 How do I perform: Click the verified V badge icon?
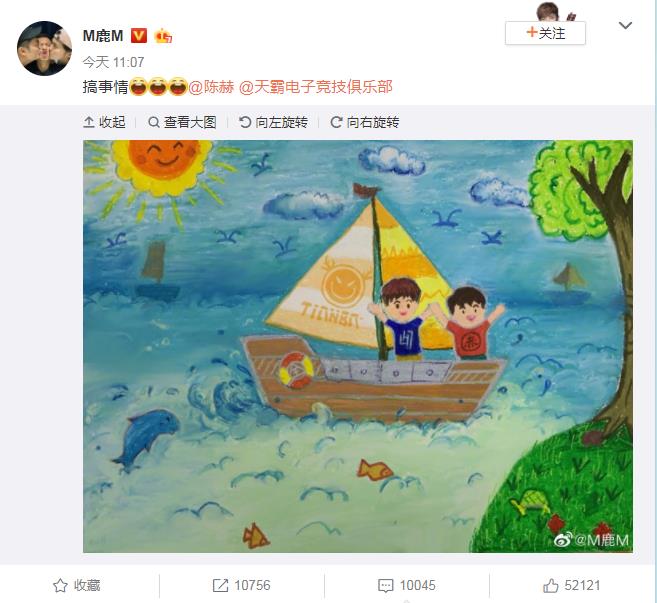point(139,36)
